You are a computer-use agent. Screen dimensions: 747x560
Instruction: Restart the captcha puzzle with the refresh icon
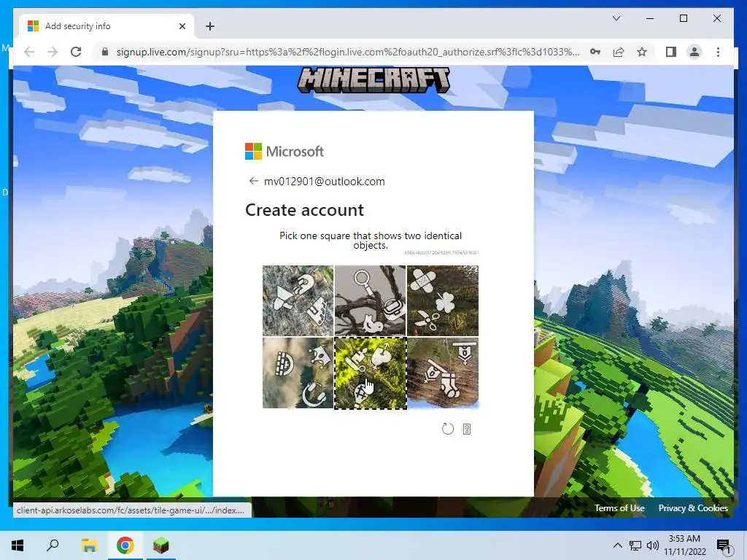pos(447,429)
